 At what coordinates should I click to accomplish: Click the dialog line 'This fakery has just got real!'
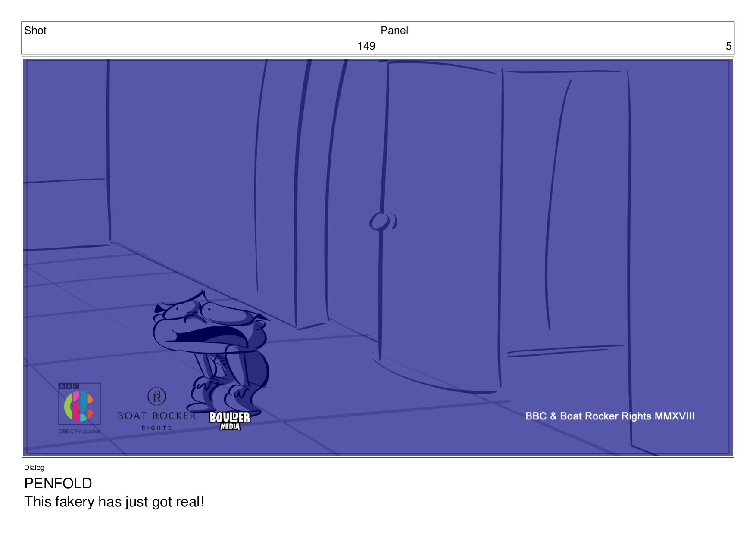(114, 502)
